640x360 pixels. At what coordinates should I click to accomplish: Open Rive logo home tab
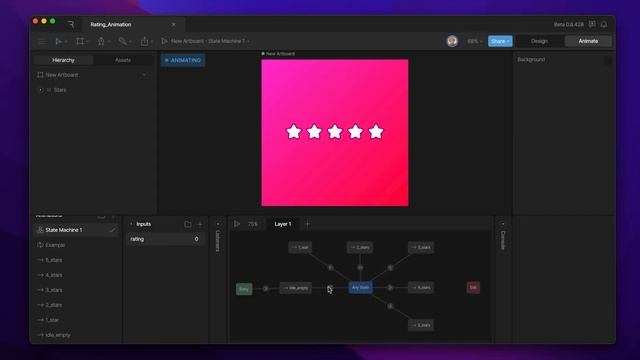pyautogui.click(x=71, y=24)
